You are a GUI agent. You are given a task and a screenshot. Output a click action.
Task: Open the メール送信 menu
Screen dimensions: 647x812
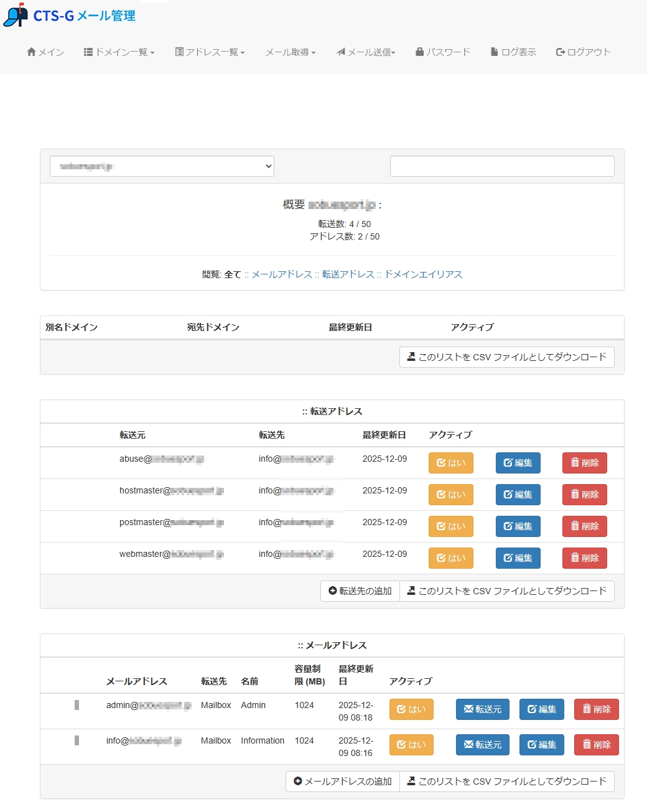(x=366, y=52)
